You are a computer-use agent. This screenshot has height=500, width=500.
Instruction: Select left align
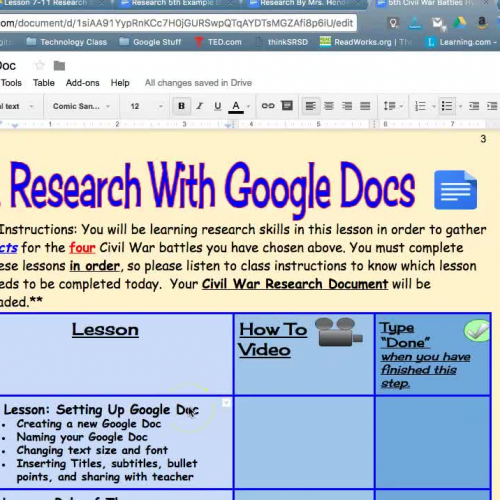point(311,106)
